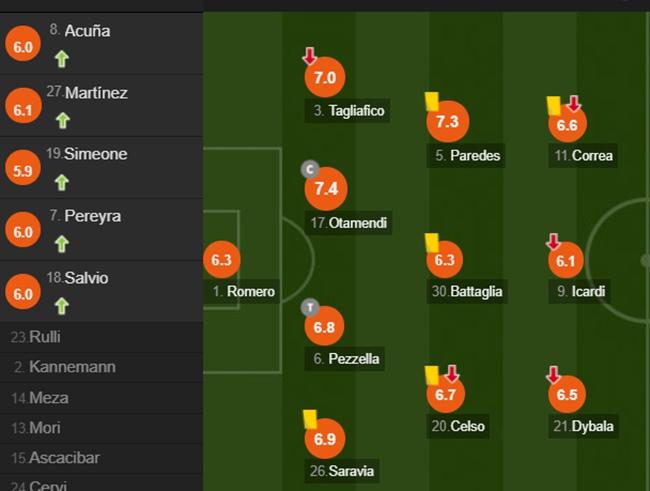
Task: Open 7. Pereyra substitute entry
Action: click(x=102, y=229)
